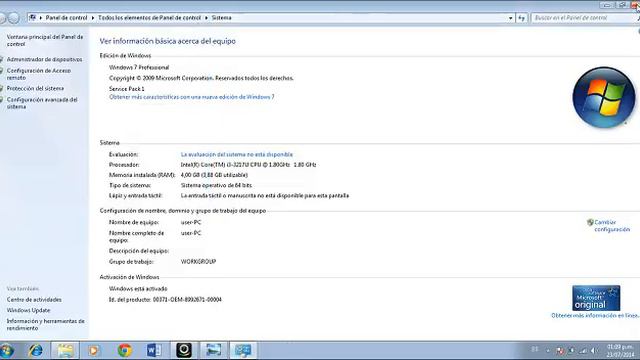Open Centro de actividades link
640x360 pixels.
click(34, 300)
